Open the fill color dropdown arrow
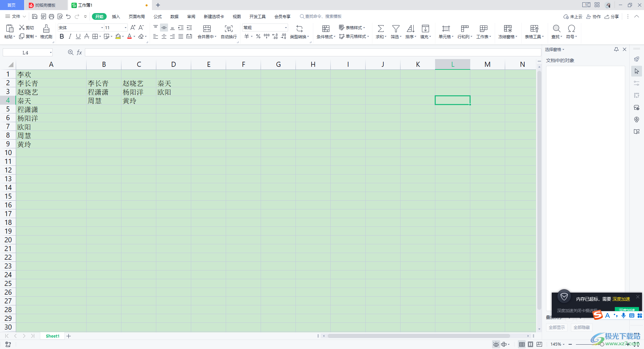Image resolution: width=644 pixels, height=349 pixels. 123,36
